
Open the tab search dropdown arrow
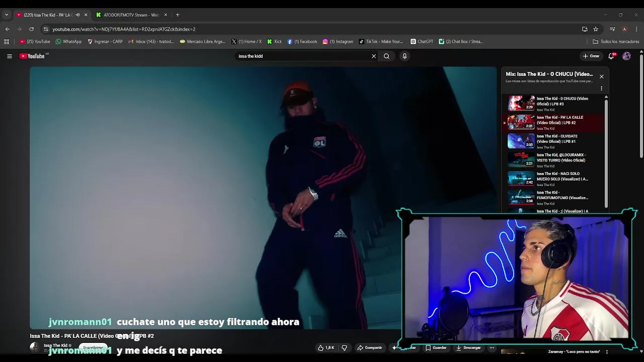tap(7, 15)
